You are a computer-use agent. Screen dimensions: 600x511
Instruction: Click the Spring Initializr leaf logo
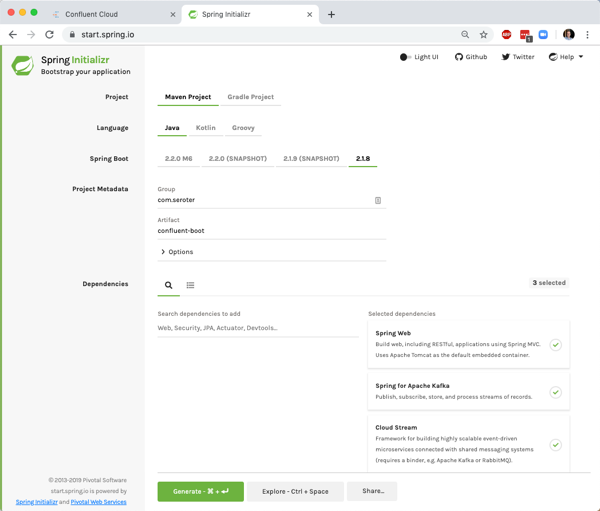tap(23, 65)
